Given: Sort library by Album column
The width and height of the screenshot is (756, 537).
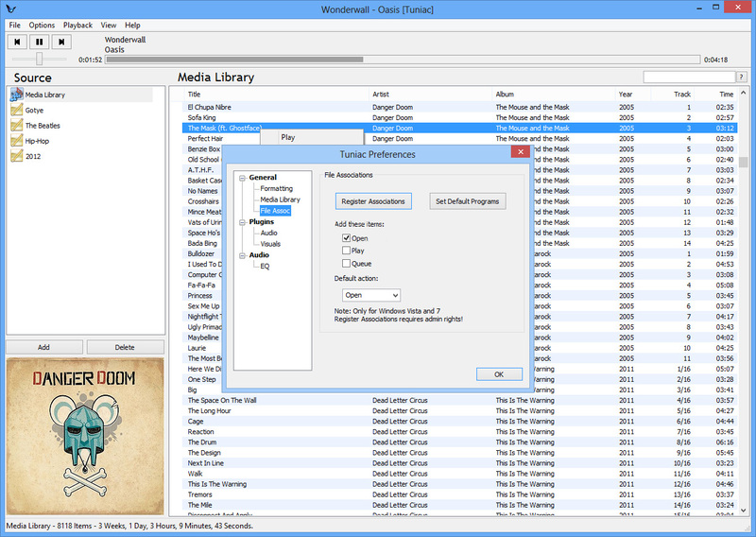Looking at the screenshot, I should [554, 95].
